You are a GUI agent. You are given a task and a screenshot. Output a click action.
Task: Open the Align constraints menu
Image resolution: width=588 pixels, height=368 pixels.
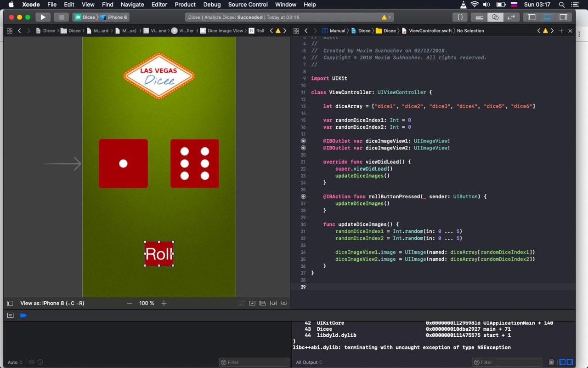click(x=263, y=303)
